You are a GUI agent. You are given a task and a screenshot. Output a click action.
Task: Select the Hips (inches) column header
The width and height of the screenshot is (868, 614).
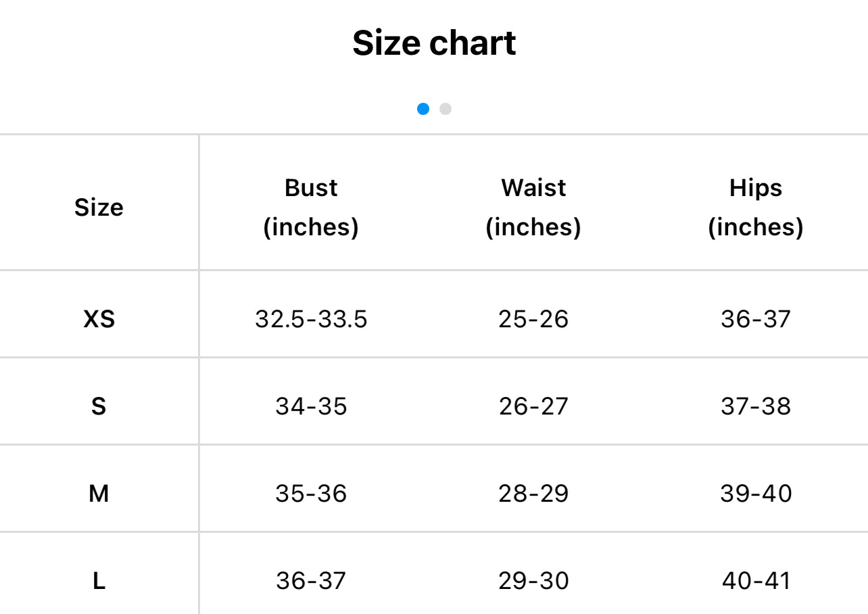[x=756, y=207]
